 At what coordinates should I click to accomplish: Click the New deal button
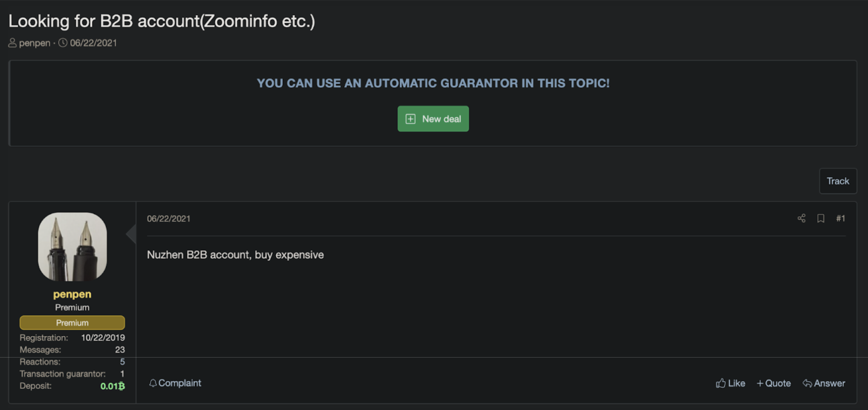coord(433,119)
